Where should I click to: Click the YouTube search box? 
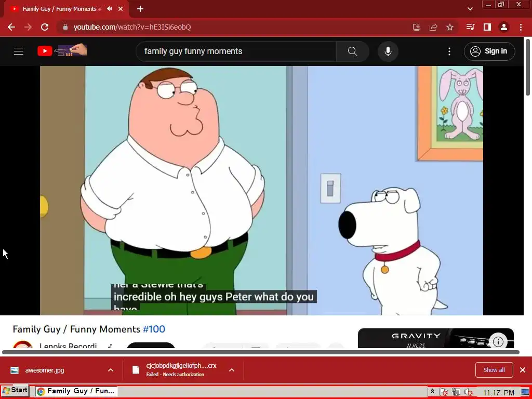236,51
